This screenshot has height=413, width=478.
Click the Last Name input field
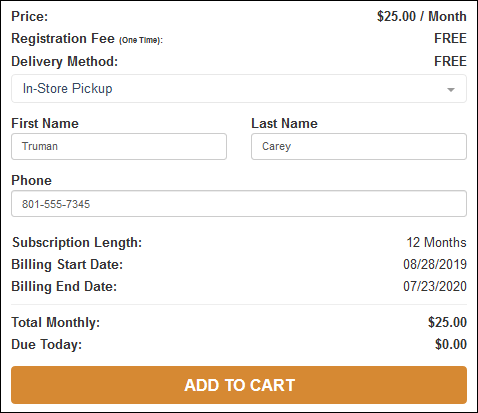359,147
